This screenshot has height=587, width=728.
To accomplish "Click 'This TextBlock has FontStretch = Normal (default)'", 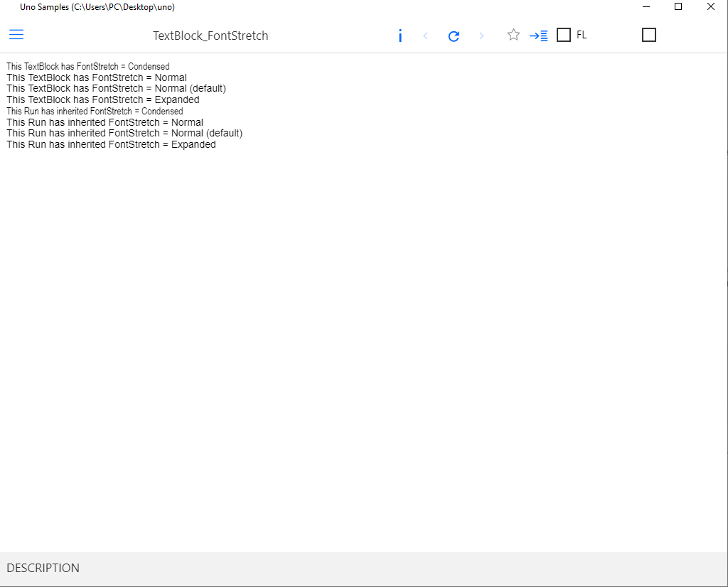I will point(116,88).
